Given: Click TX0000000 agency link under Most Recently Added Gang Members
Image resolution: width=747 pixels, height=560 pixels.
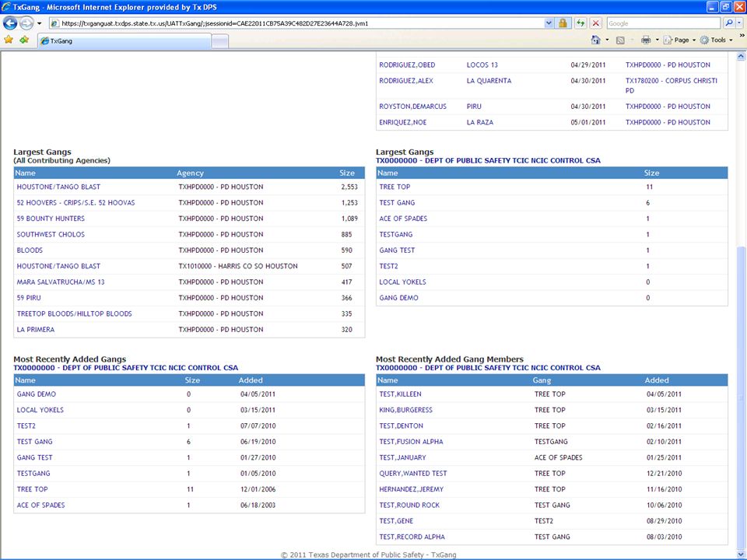Looking at the screenshot, I should point(488,368).
